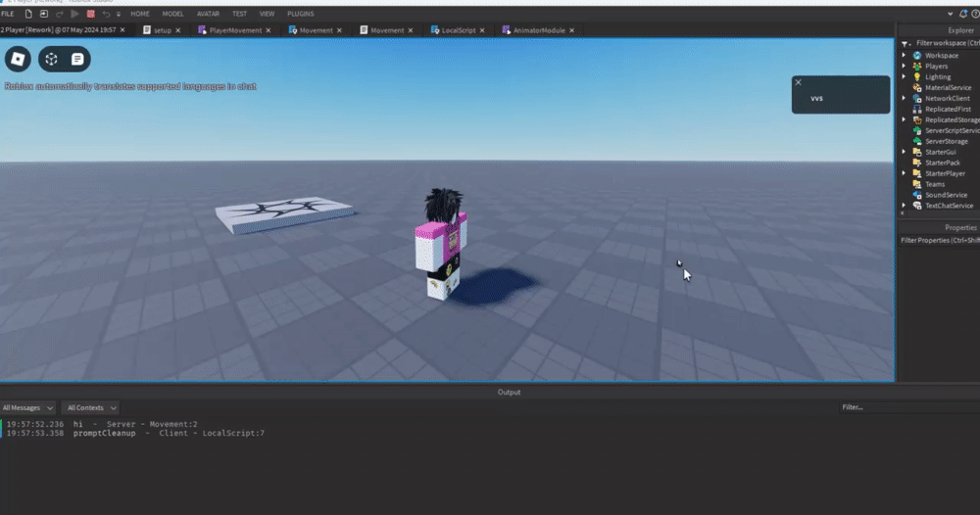Screen dimensions: 980x515
Task: Click the ServerScriptService icon in Explorer
Action: pyautogui.click(x=917, y=130)
